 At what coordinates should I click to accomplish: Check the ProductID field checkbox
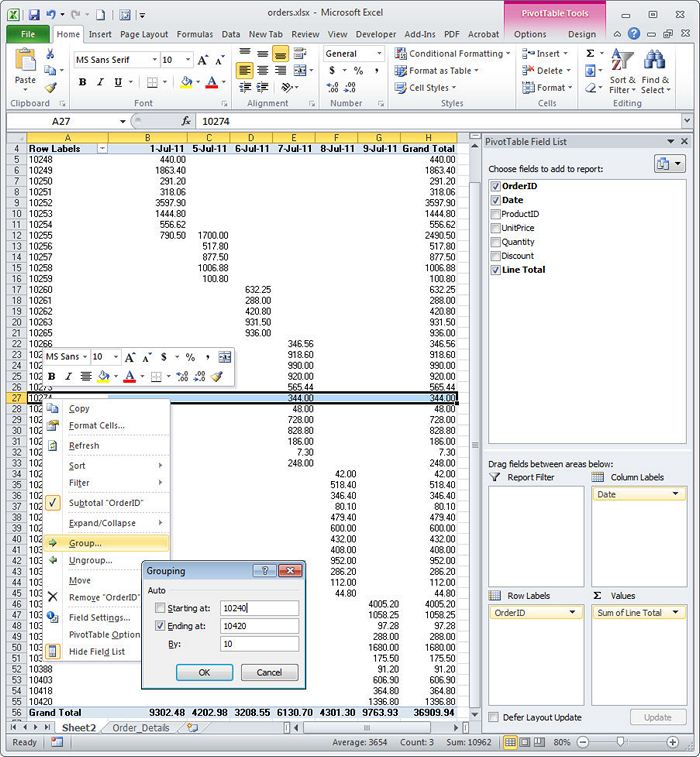coord(497,214)
